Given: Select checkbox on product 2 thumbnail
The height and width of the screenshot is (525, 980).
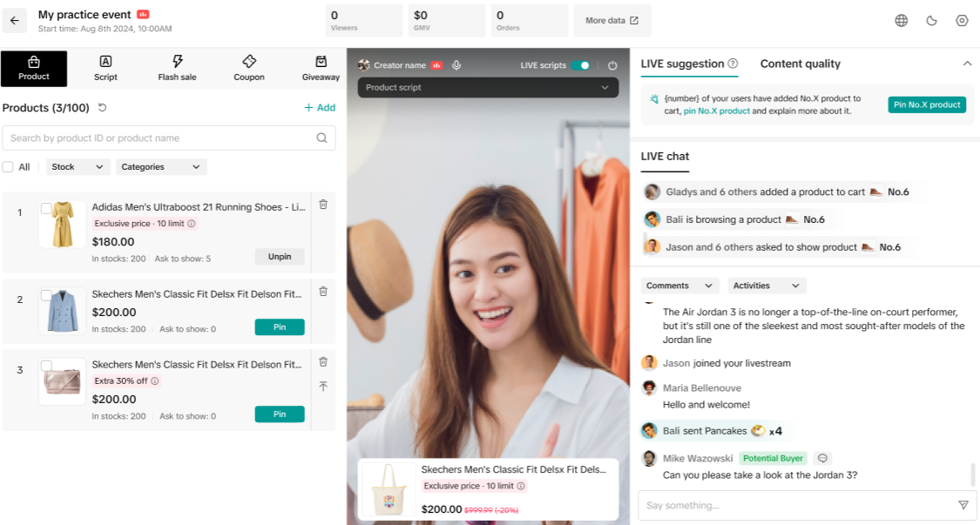Looking at the screenshot, I should (x=46, y=296).
